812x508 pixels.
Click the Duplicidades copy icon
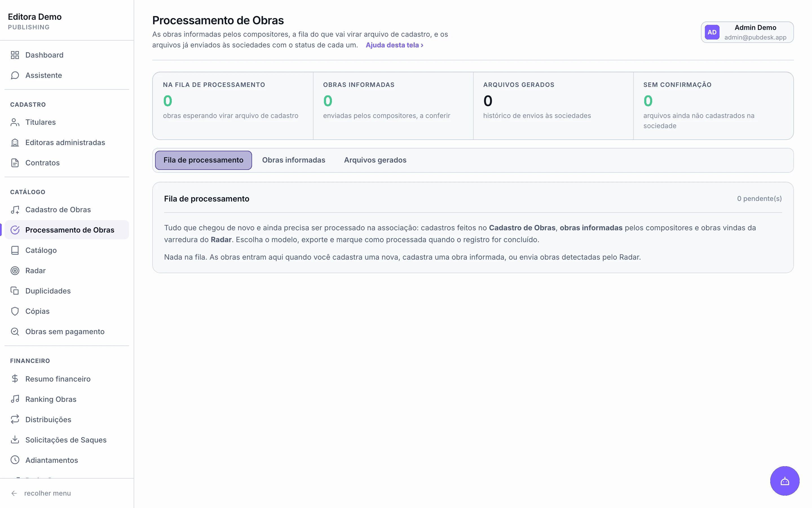[x=15, y=291]
